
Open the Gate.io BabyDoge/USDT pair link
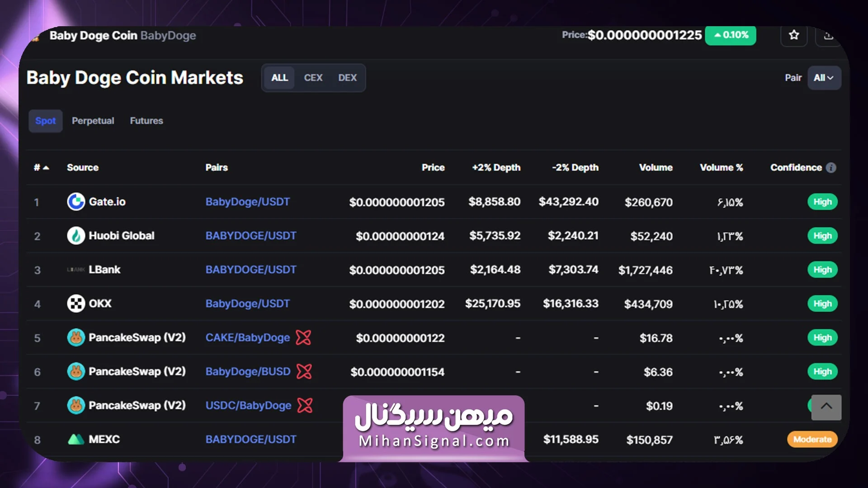tap(248, 202)
